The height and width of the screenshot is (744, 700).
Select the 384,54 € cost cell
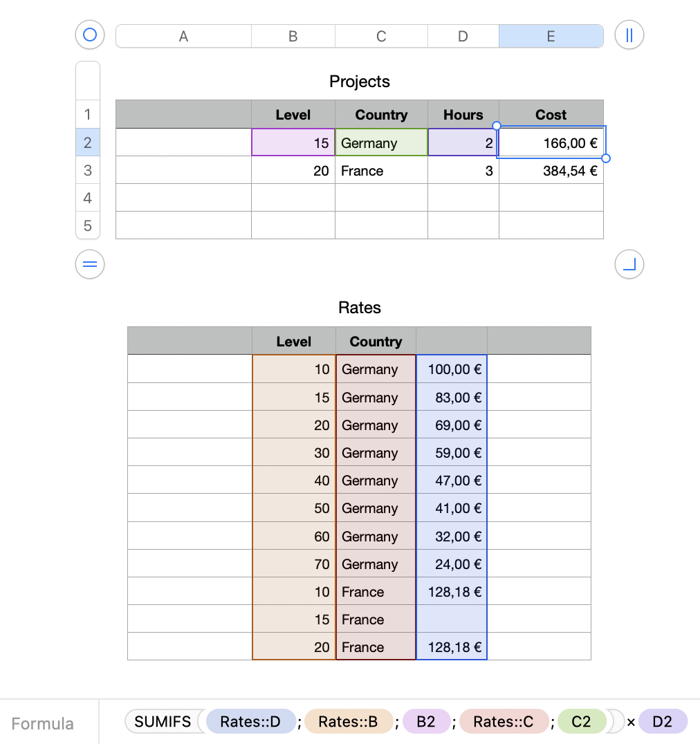click(551, 170)
